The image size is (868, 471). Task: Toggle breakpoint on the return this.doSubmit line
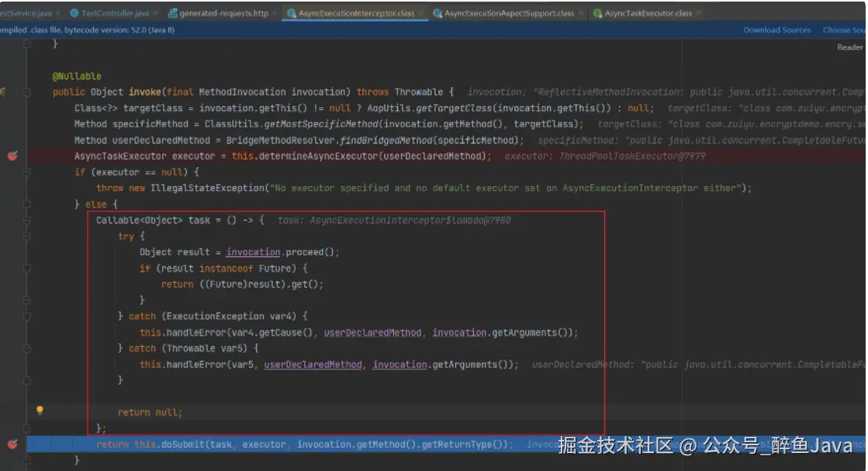[12, 444]
